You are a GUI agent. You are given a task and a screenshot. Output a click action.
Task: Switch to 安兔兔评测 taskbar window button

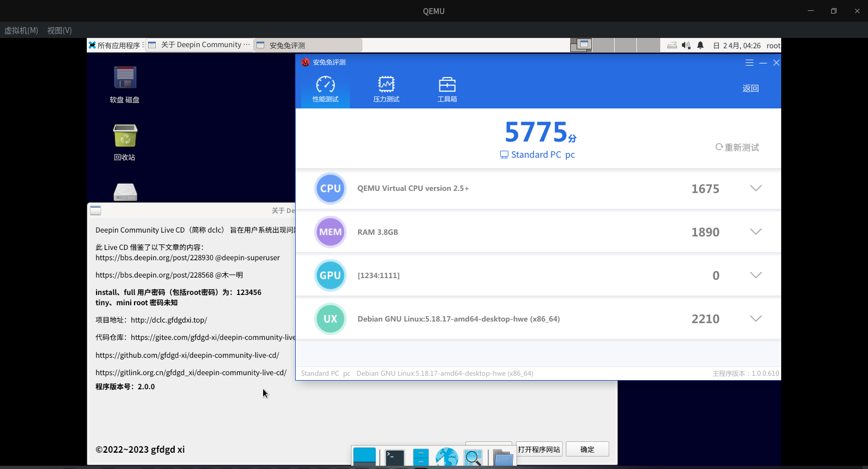pyautogui.click(x=308, y=45)
